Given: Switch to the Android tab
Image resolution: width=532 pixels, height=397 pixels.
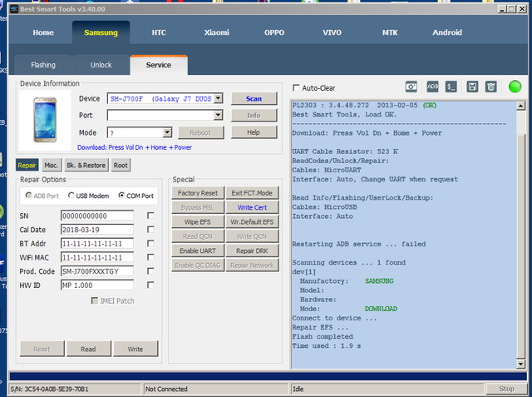Looking at the screenshot, I should [447, 32].
